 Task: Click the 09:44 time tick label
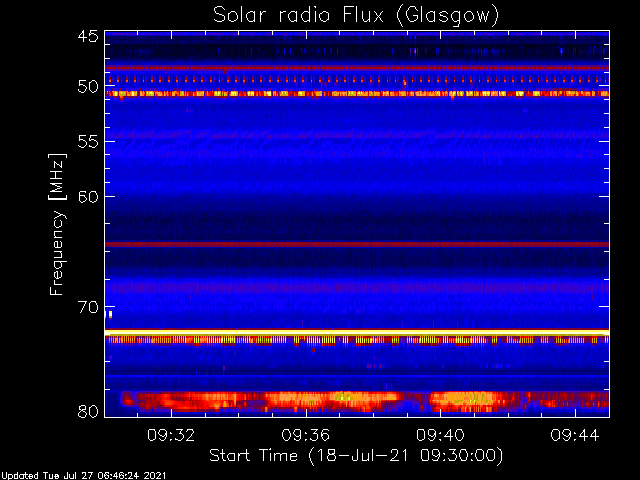tap(575, 435)
